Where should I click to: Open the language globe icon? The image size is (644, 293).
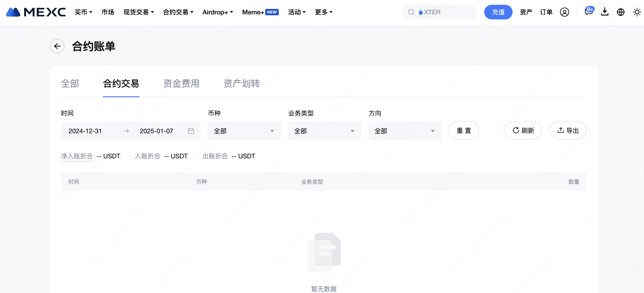pyautogui.click(x=621, y=12)
